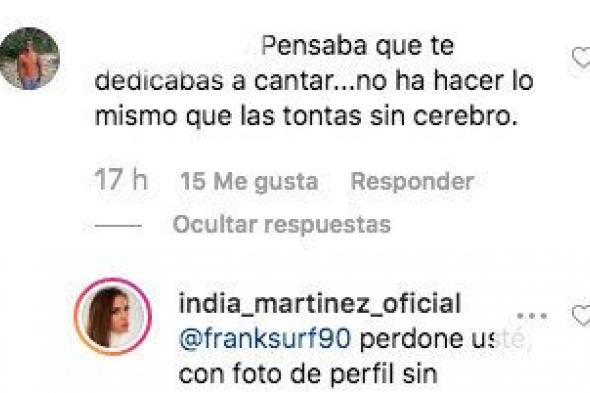The image size is (590, 393).
Task: Open the shirtless commenter's profile avatar
Action: (x=29, y=58)
